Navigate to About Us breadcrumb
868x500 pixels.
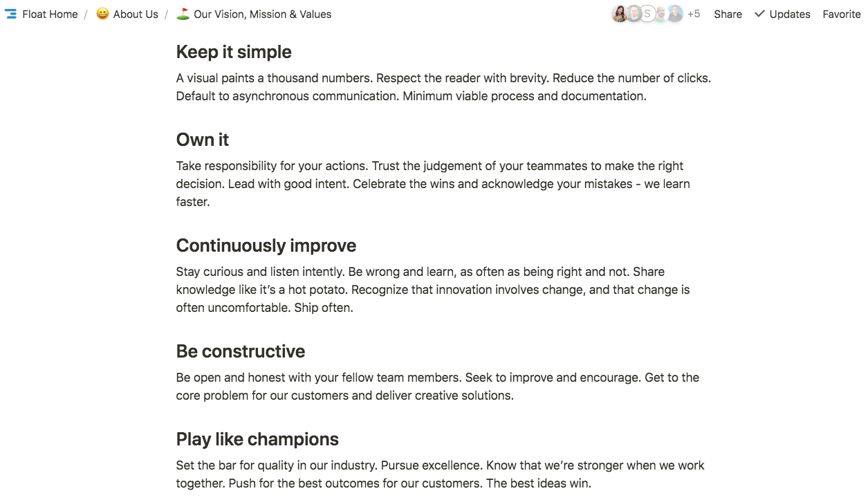point(136,14)
